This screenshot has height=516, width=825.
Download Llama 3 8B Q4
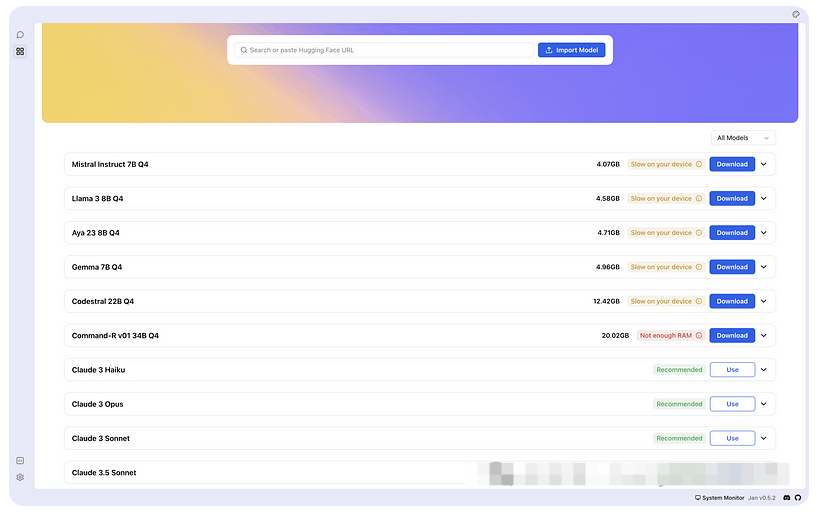pos(732,198)
